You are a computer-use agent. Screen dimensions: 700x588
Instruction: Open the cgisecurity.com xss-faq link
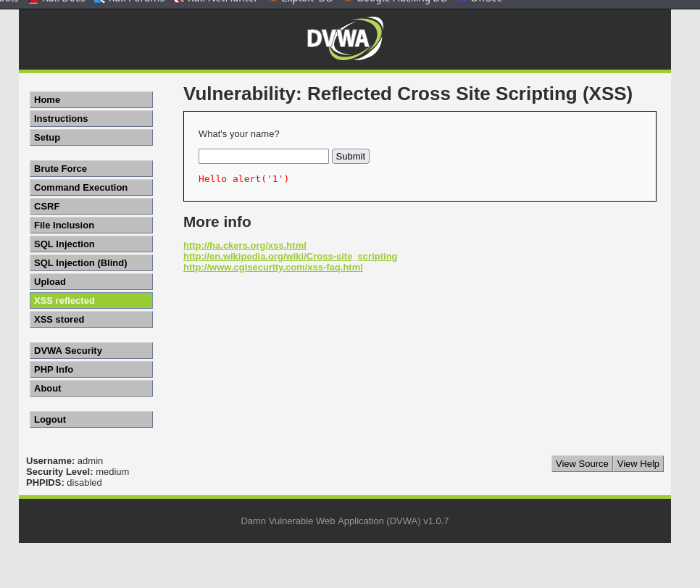[x=272, y=268]
